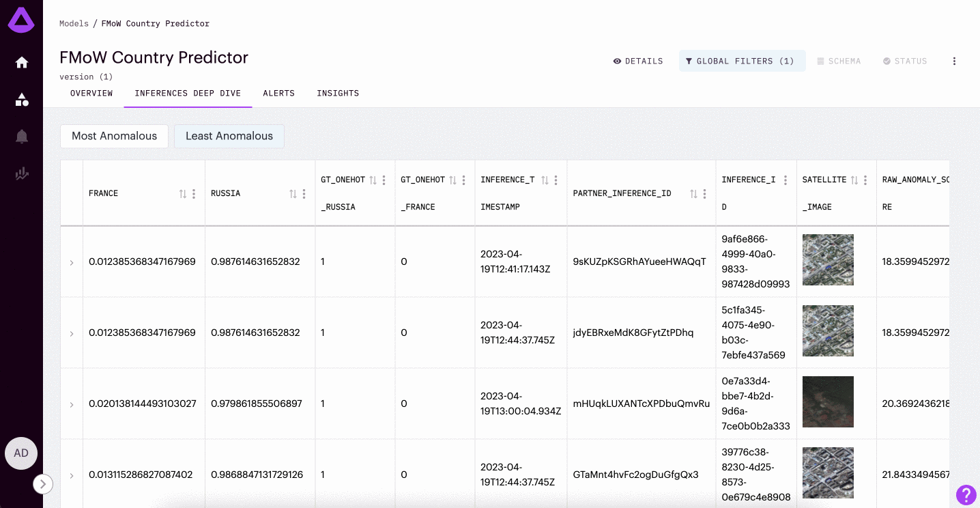This screenshot has width=980, height=508.
Task: Expand the third inference row
Action: [72, 404]
